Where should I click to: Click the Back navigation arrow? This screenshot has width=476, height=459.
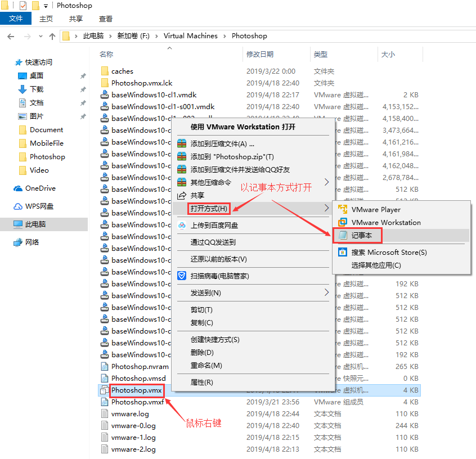click(11, 37)
